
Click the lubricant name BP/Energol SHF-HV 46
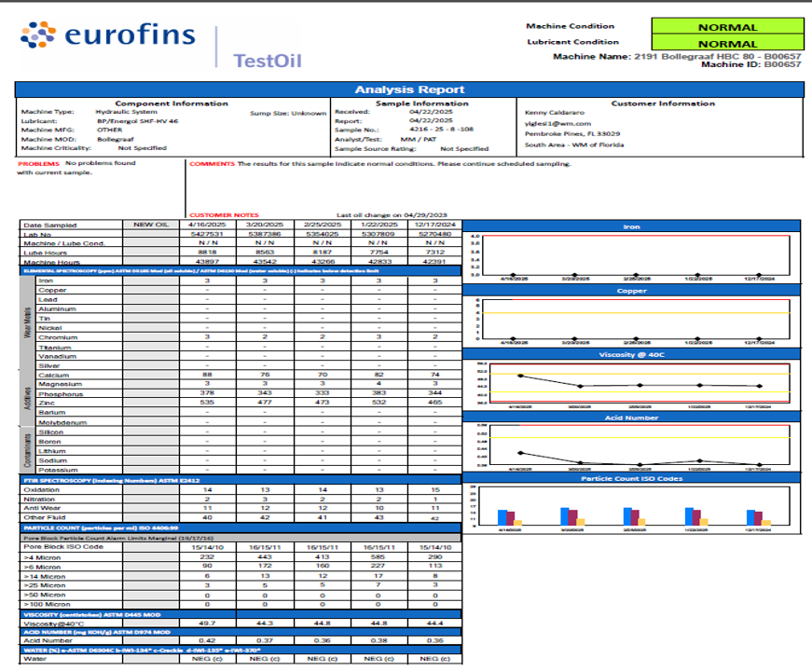click(137, 121)
